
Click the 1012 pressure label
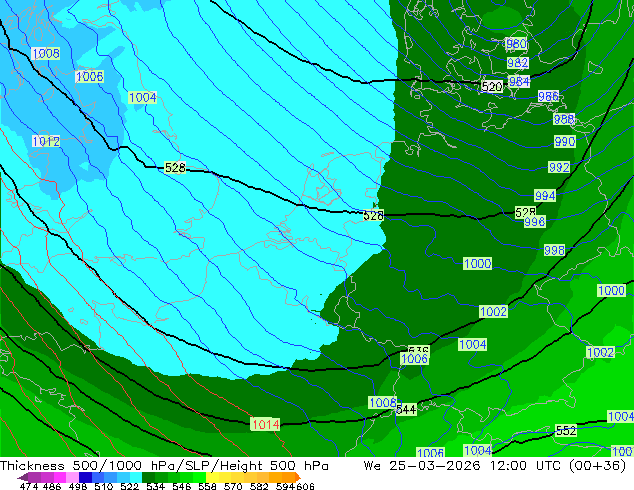click(46, 142)
